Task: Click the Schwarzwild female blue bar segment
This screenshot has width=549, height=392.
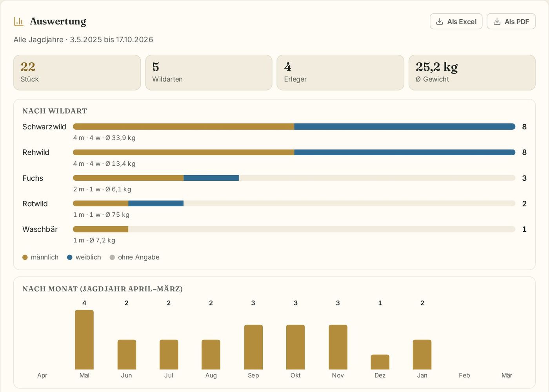Action: click(405, 127)
